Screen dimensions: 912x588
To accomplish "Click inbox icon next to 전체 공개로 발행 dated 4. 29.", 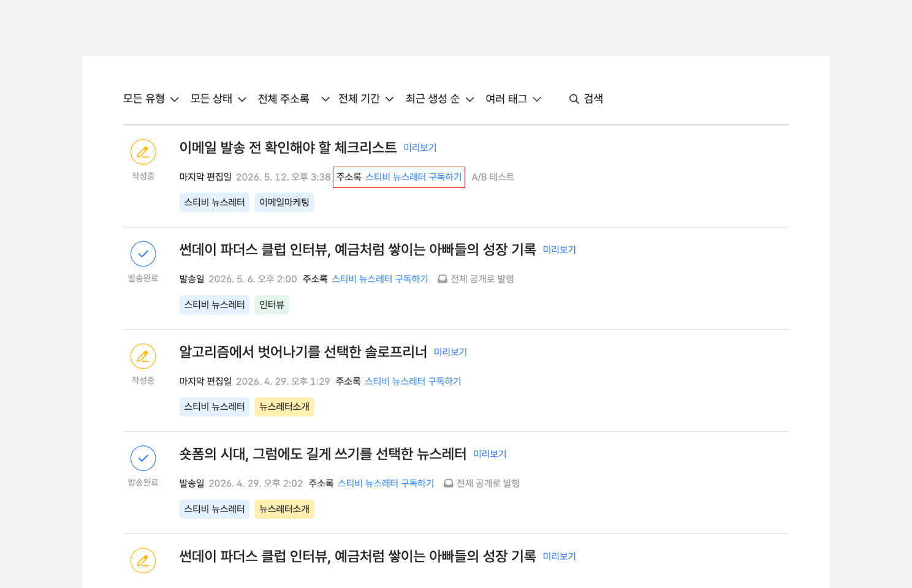I will pos(449,483).
